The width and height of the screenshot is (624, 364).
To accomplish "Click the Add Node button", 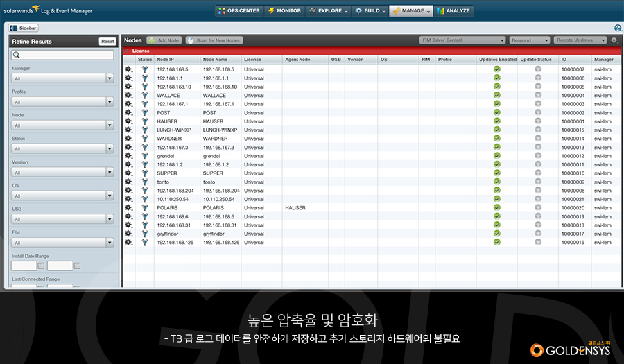I will coord(164,40).
